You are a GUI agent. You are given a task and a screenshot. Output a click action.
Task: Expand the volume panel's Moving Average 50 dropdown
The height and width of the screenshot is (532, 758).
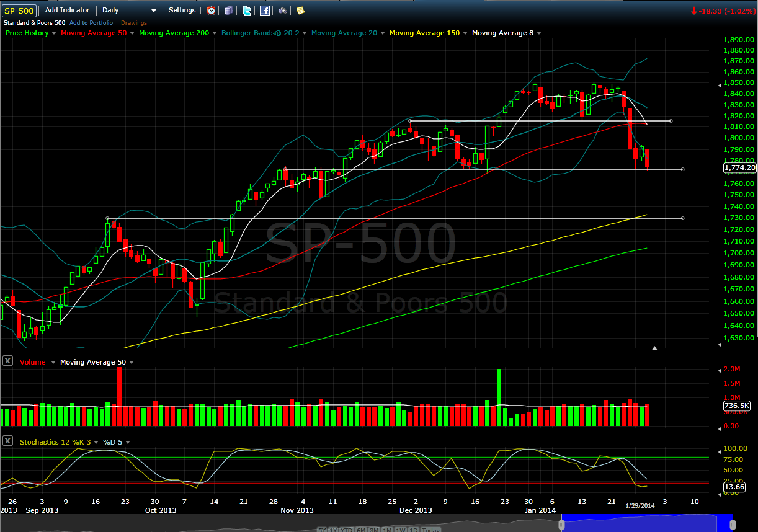(x=132, y=362)
